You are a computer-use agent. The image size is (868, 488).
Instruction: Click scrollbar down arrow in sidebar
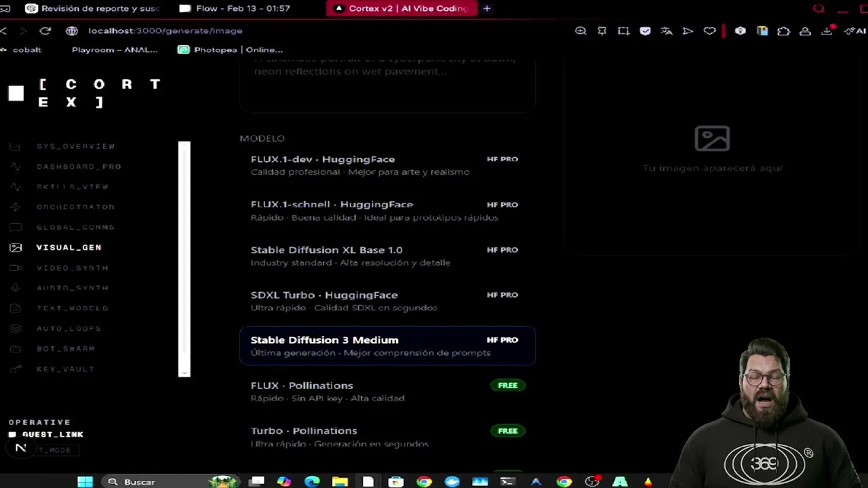184,371
